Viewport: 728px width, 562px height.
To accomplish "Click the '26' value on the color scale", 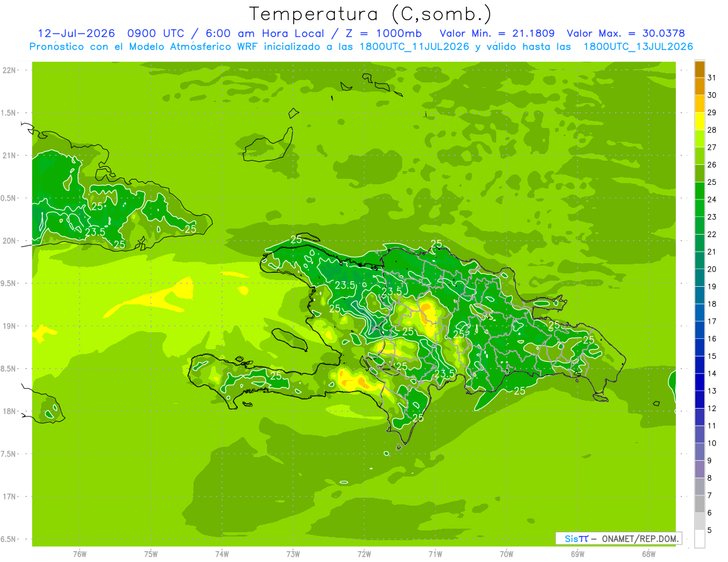I will coord(712,164).
